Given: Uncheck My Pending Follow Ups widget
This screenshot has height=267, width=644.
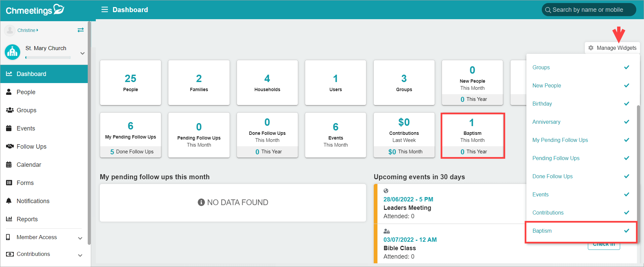Looking at the screenshot, I should click(627, 140).
